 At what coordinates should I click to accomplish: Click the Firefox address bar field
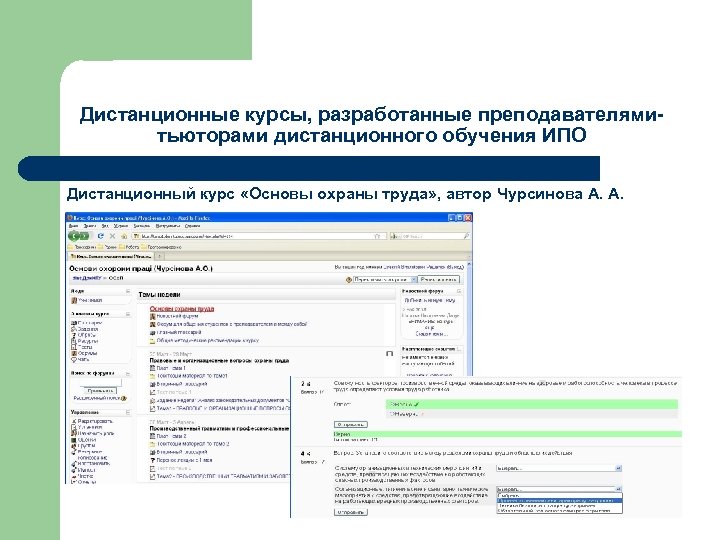point(257,236)
